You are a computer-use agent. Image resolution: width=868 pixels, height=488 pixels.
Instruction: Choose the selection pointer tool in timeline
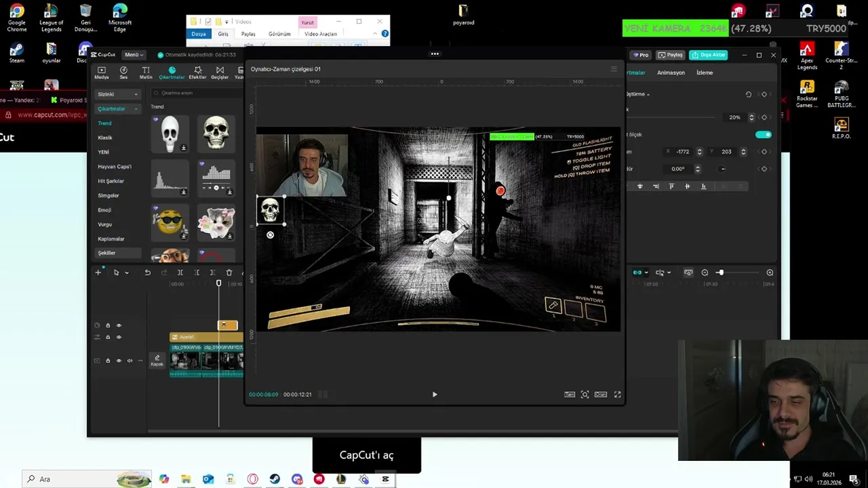click(116, 272)
